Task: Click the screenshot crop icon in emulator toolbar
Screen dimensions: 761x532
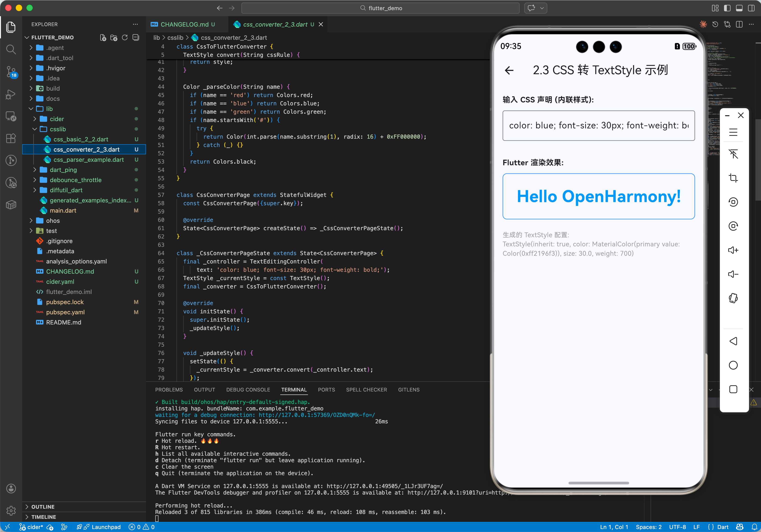Action: (x=733, y=178)
